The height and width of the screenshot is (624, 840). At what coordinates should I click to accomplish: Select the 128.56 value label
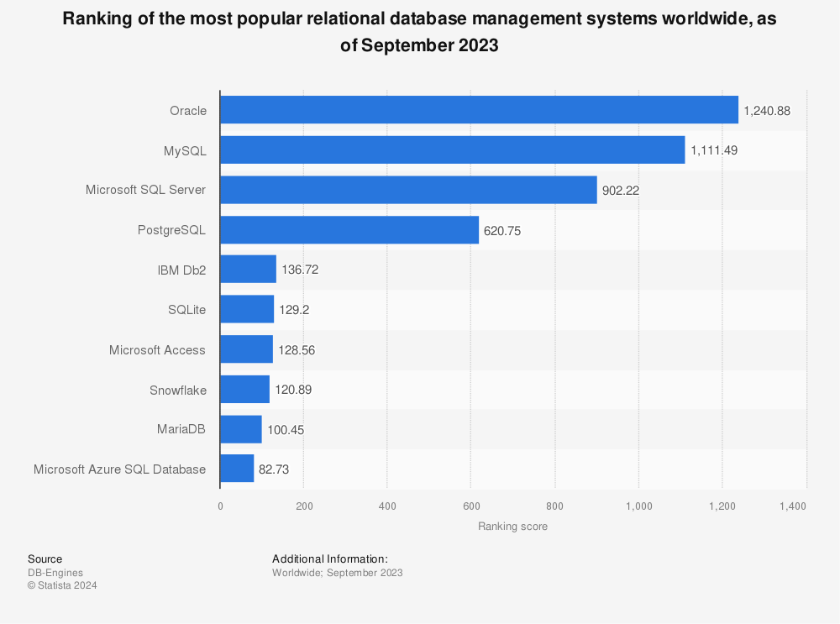(x=297, y=350)
